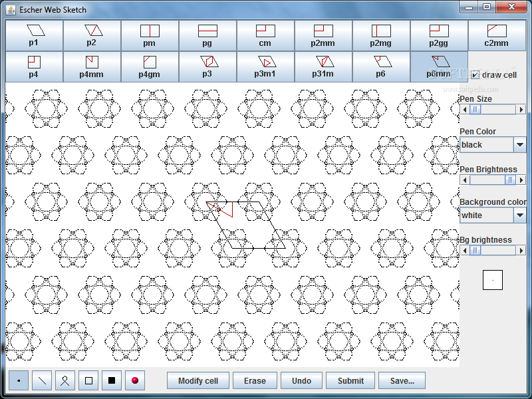This screenshot has width=532, height=399.
Task: Select the dot pen drawing tool
Action: [x=19, y=380]
